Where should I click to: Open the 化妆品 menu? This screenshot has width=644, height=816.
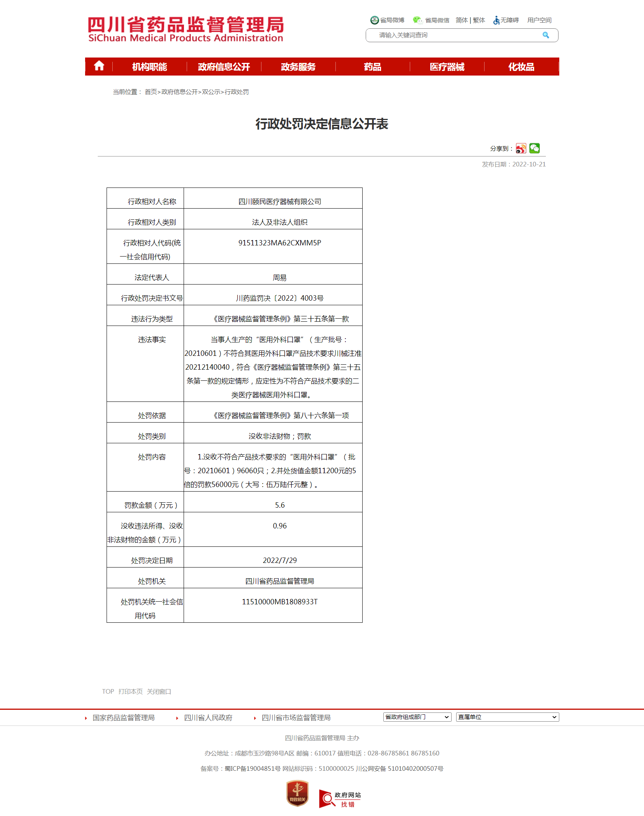(x=521, y=67)
